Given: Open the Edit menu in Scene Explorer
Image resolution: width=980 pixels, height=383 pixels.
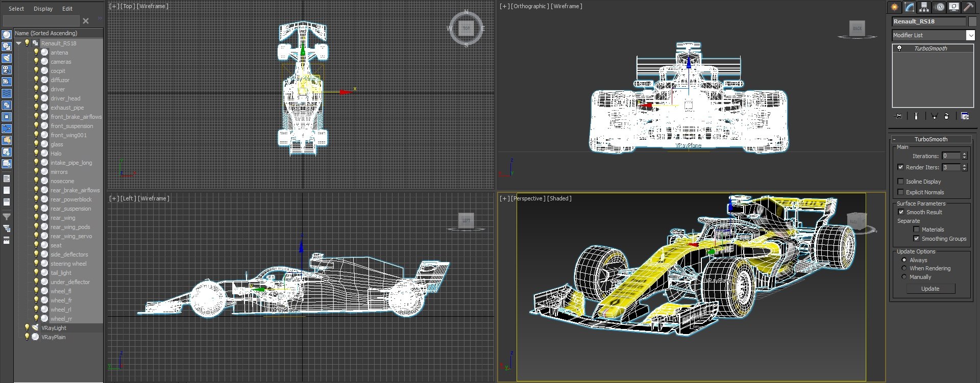Looking at the screenshot, I should pos(67,9).
